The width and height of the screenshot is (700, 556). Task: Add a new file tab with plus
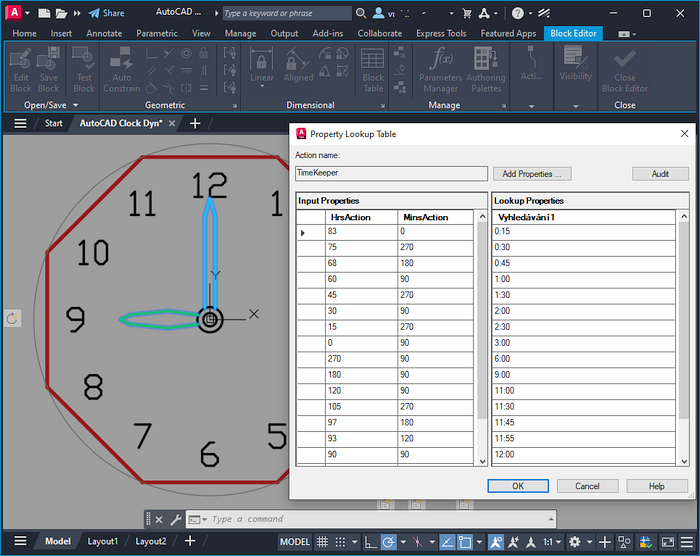tap(195, 123)
